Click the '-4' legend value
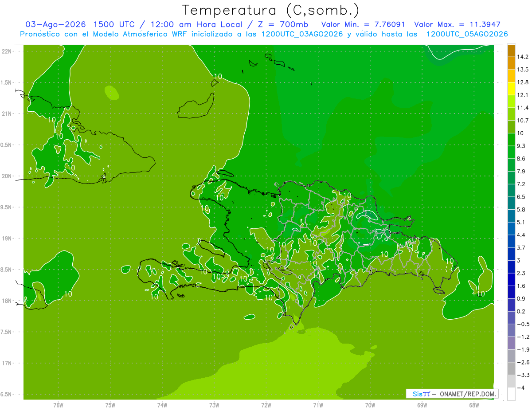Viewport: 532px width, 411px height. [x=520, y=388]
